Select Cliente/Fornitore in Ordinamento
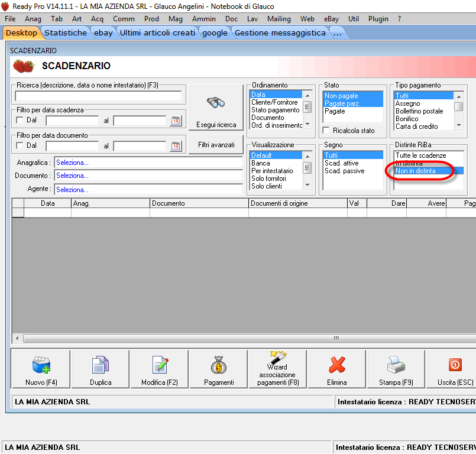This screenshot has height=454, width=476. point(276,102)
